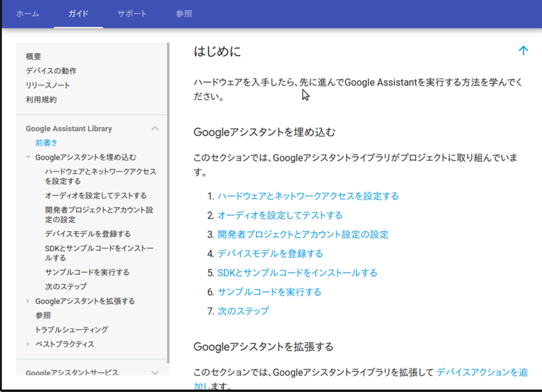
Task: Open ハードウェアとネットワークアクセスを設定する link in main list
Action: pyautogui.click(x=308, y=196)
